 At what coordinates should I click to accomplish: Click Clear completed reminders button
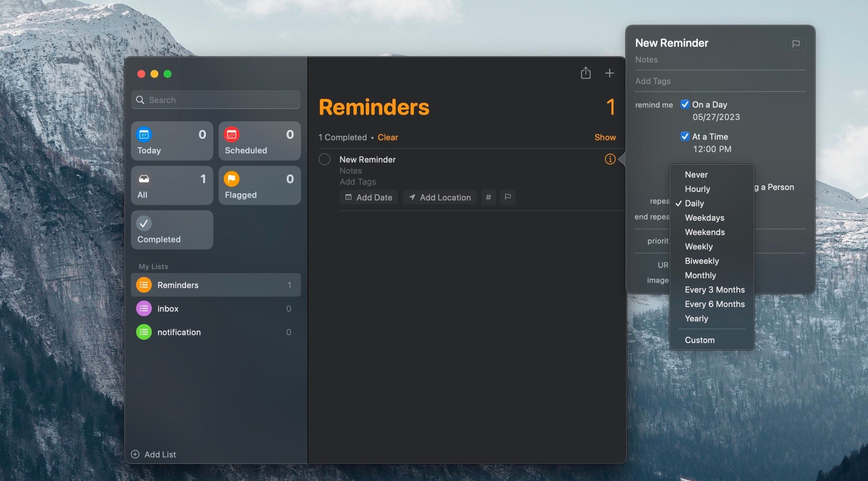388,137
